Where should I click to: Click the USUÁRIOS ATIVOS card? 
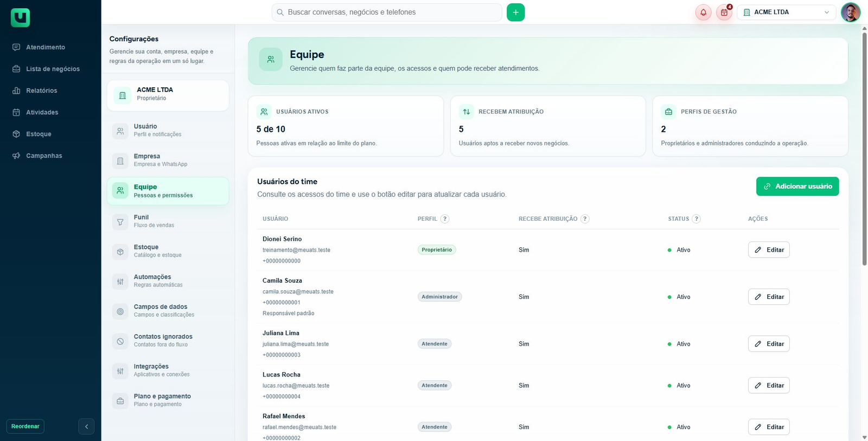tap(346, 126)
